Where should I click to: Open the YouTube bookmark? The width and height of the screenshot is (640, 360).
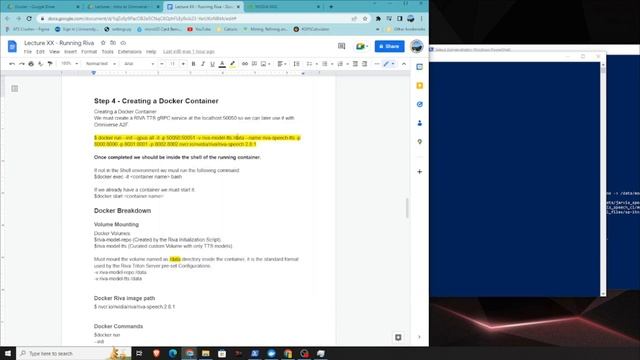pos(199,29)
